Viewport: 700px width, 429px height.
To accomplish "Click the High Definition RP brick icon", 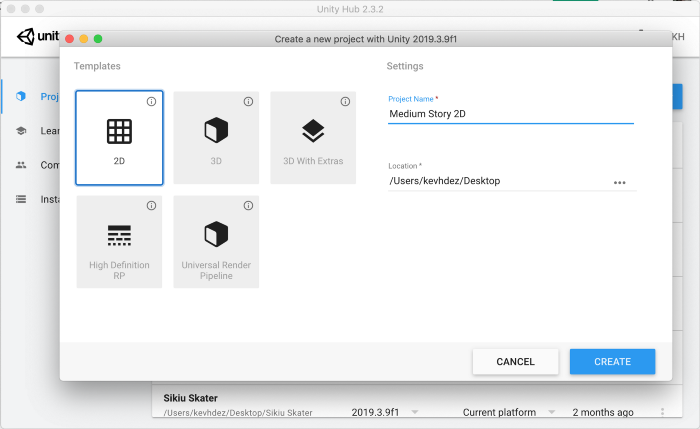I will (119, 235).
